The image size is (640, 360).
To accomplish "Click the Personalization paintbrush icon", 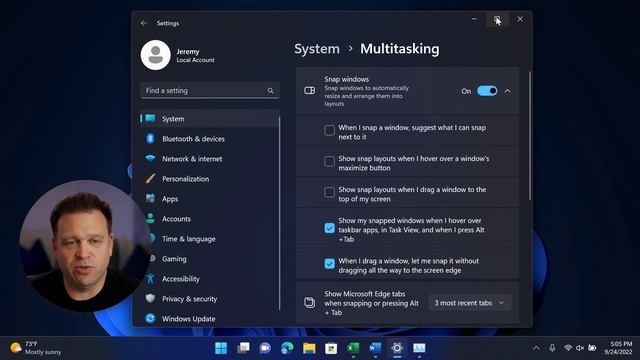I will (150, 178).
